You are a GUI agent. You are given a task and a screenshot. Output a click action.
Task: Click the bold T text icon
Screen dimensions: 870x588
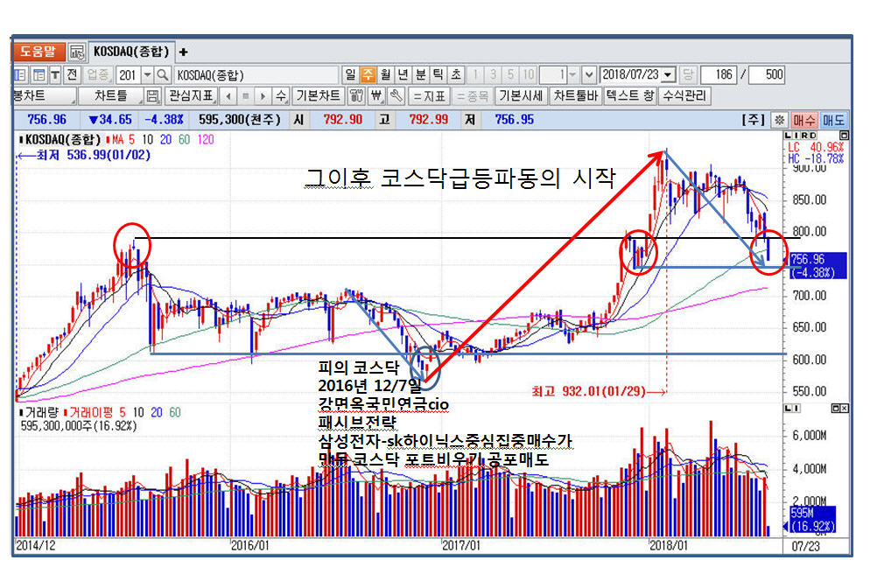click(55, 75)
